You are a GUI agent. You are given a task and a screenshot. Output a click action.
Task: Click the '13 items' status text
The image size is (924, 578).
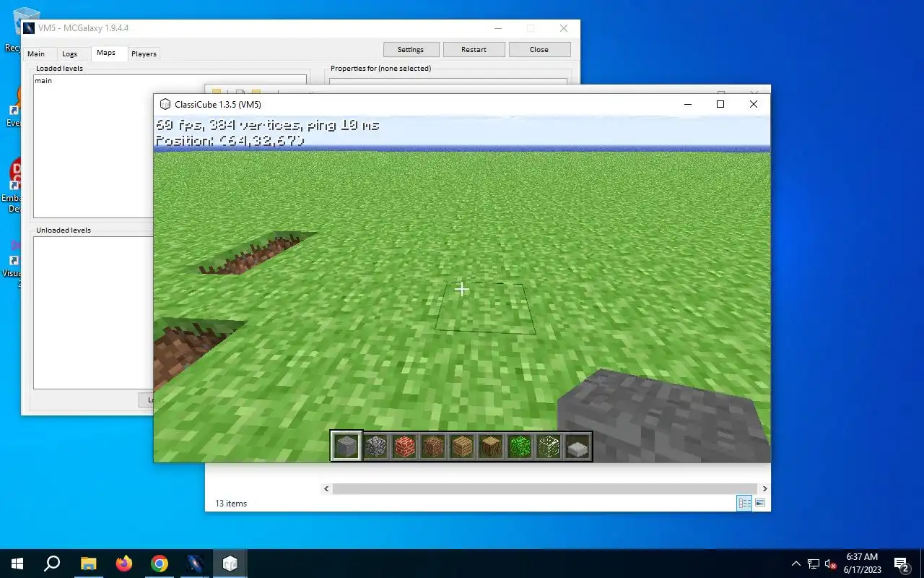(231, 504)
